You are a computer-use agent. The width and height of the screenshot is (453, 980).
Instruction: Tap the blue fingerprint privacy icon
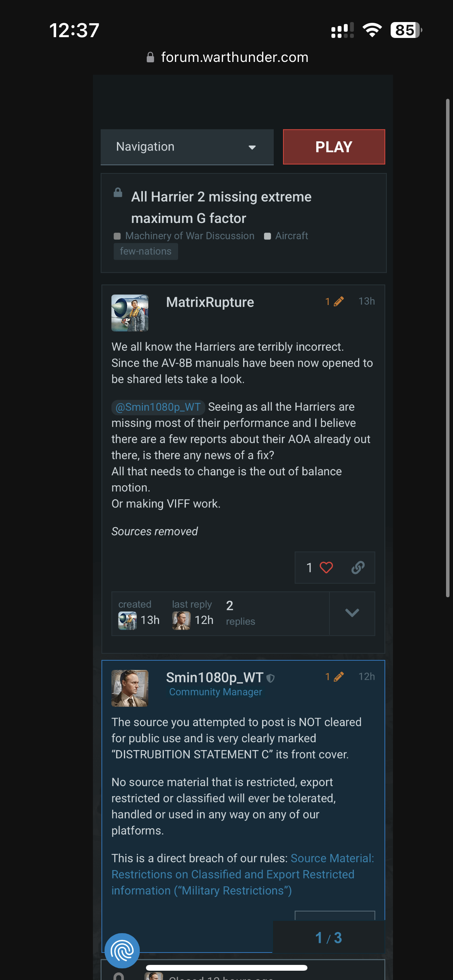[122, 951]
